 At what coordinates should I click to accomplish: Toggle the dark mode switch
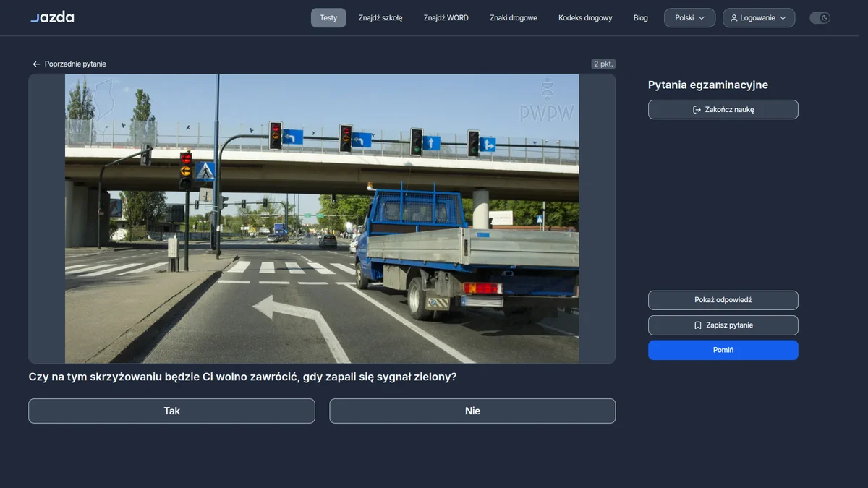[820, 18]
